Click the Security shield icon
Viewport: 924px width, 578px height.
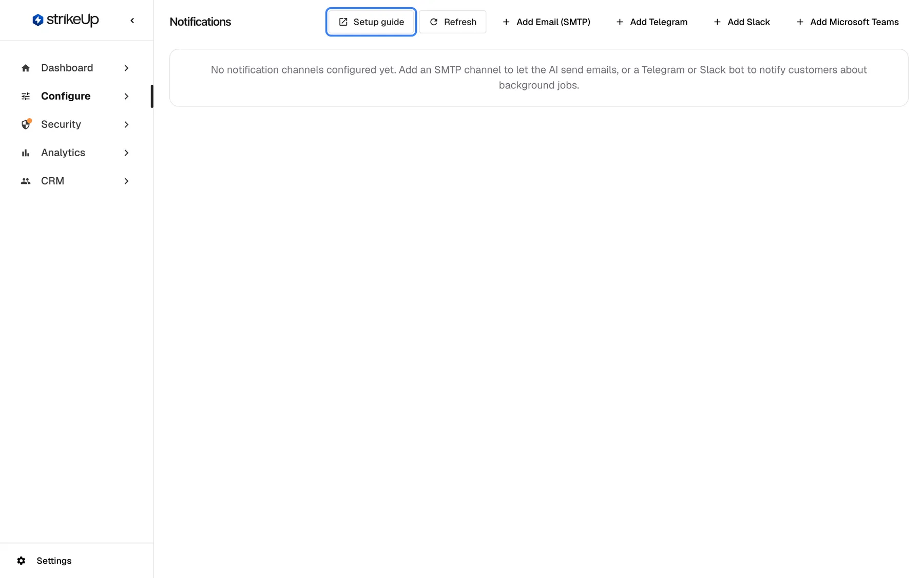(x=26, y=124)
